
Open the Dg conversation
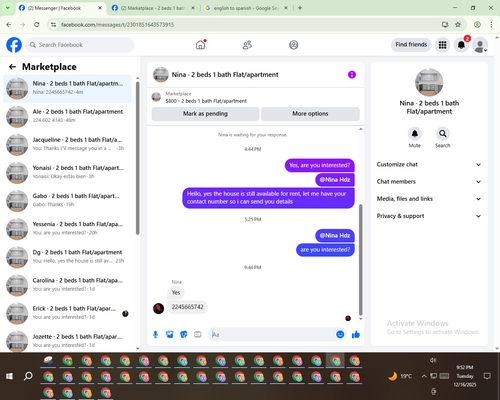(x=67, y=257)
